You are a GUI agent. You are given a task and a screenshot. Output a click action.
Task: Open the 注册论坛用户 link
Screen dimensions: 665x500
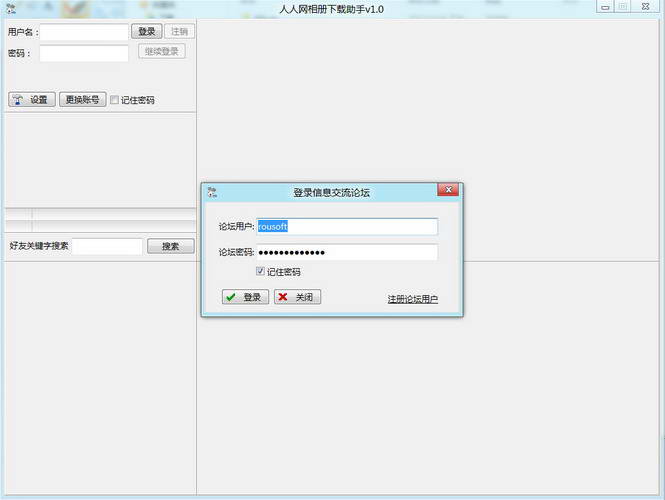(413, 299)
